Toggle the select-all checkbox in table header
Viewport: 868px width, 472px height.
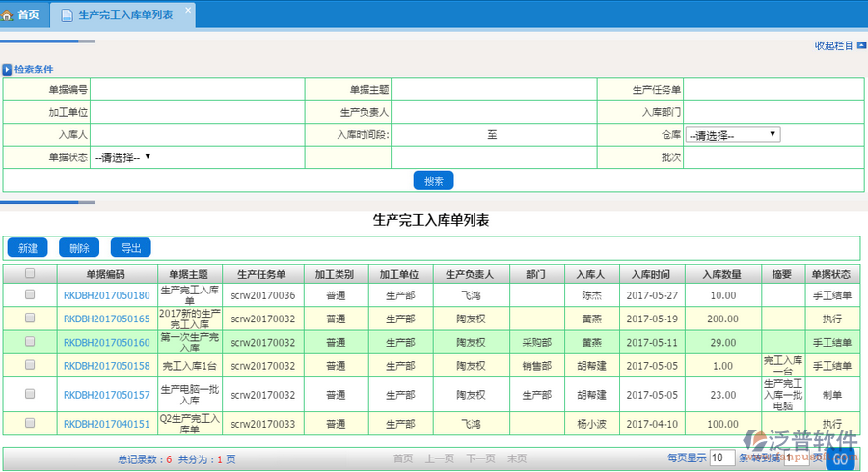(x=30, y=274)
